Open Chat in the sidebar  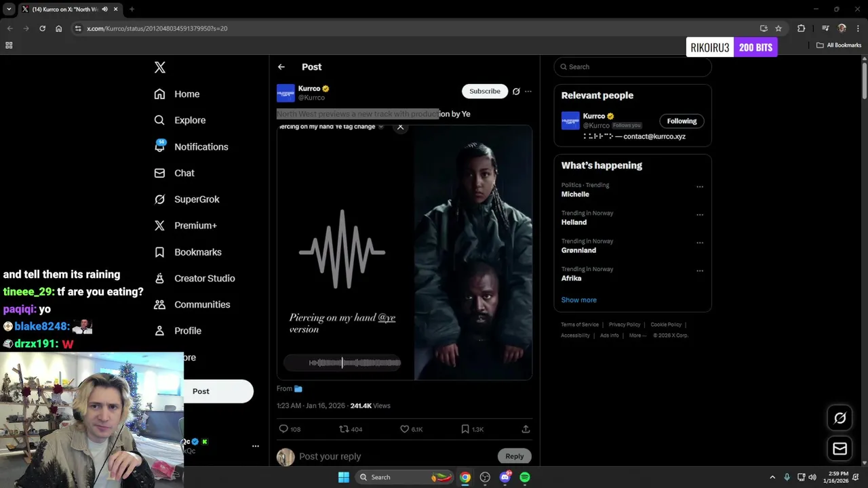[174, 173]
